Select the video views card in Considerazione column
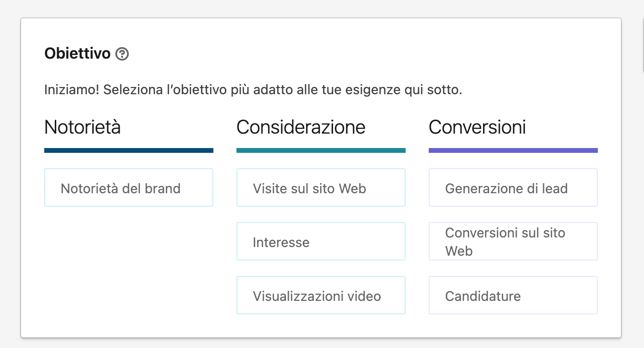This screenshot has width=644, height=348. click(x=321, y=295)
